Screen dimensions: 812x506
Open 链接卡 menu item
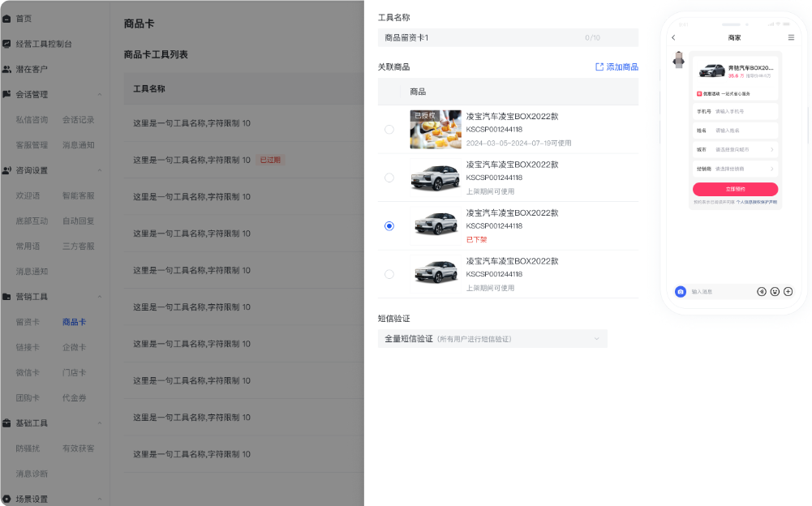pos(28,348)
